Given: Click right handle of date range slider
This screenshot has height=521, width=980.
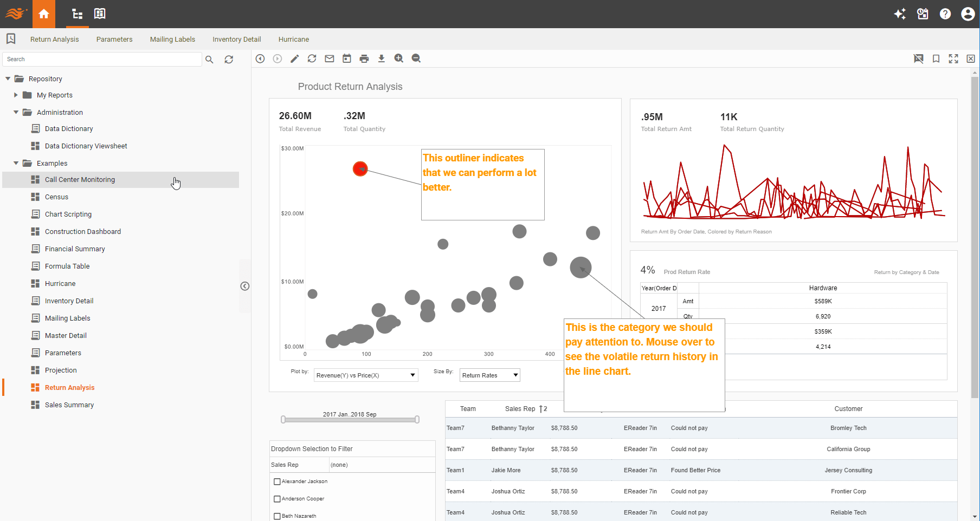Looking at the screenshot, I should click(x=417, y=420).
